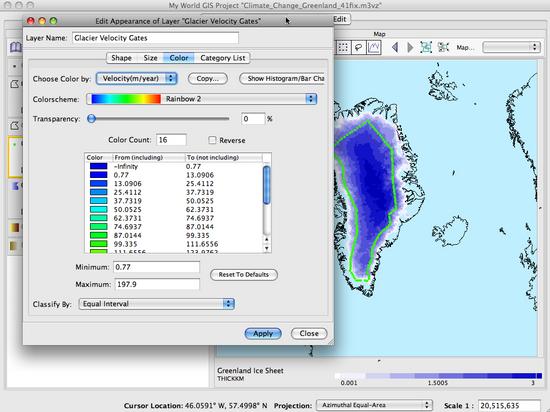Open the Size tab
Viewport: 550px width, 412px height.
(x=150, y=58)
